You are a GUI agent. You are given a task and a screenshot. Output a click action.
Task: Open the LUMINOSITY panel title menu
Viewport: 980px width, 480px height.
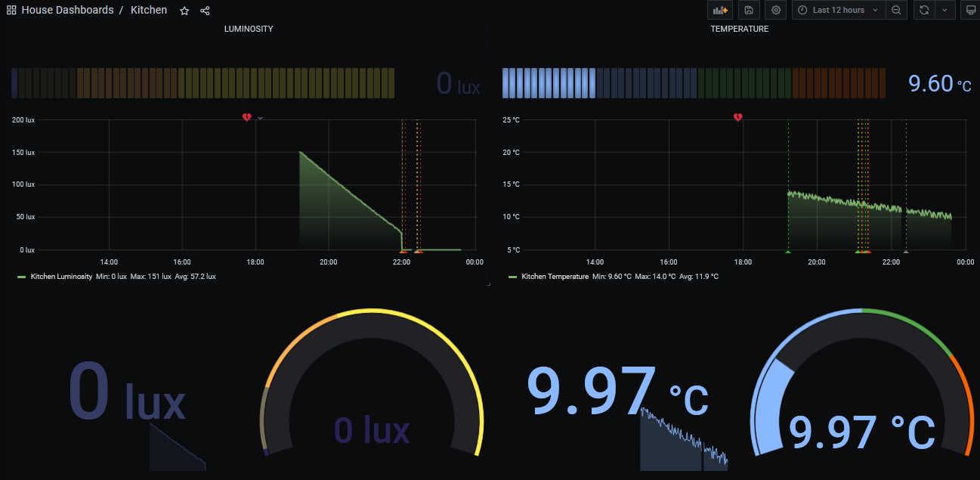coord(249,29)
